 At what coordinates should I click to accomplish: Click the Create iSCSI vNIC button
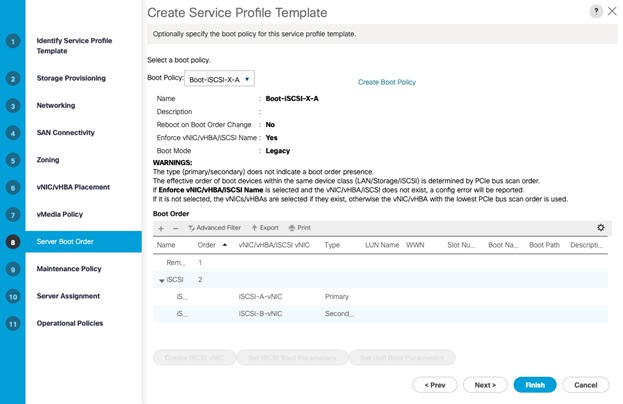click(195, 358)
